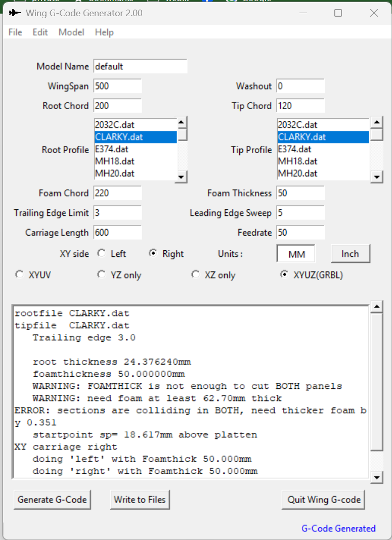The height and width of the screenshot is (540, 392).
Task: Choose the XYUV output mode
Action: 20,275
